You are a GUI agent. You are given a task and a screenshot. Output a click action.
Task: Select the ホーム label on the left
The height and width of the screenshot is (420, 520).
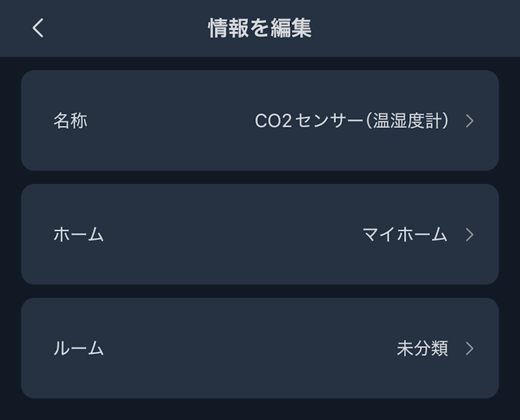click(79, 235)
